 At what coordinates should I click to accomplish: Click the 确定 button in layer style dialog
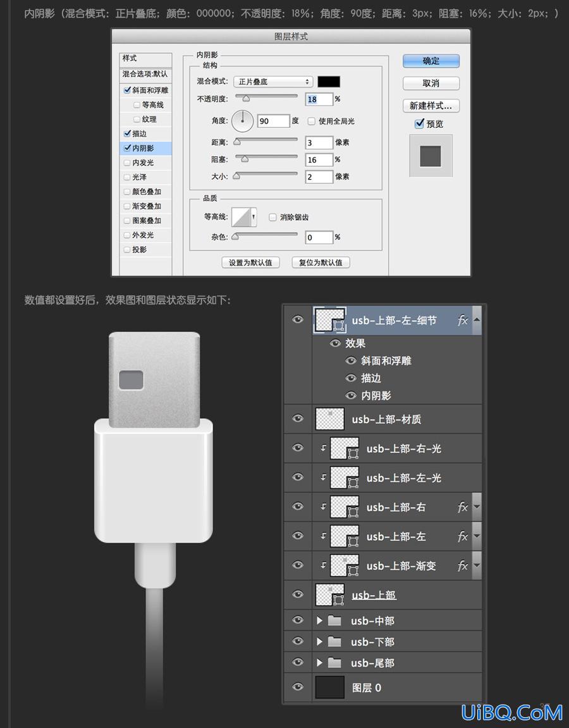[x=431, y=61]
